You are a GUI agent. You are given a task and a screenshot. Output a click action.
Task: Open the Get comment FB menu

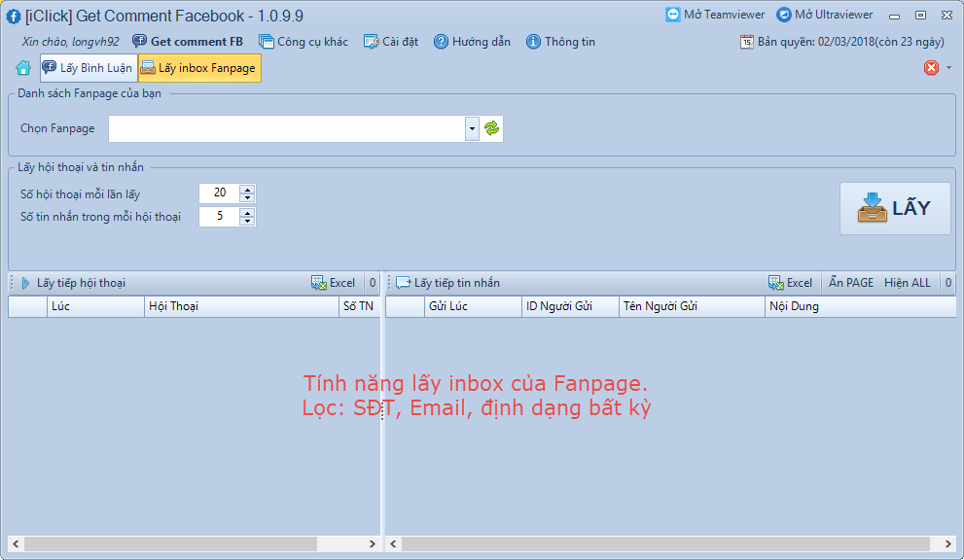pos(188,41)
